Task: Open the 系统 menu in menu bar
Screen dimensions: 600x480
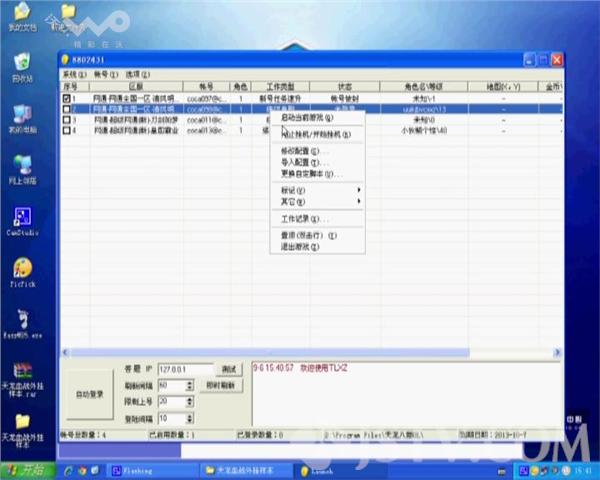Action: click(x=74, y=75)
